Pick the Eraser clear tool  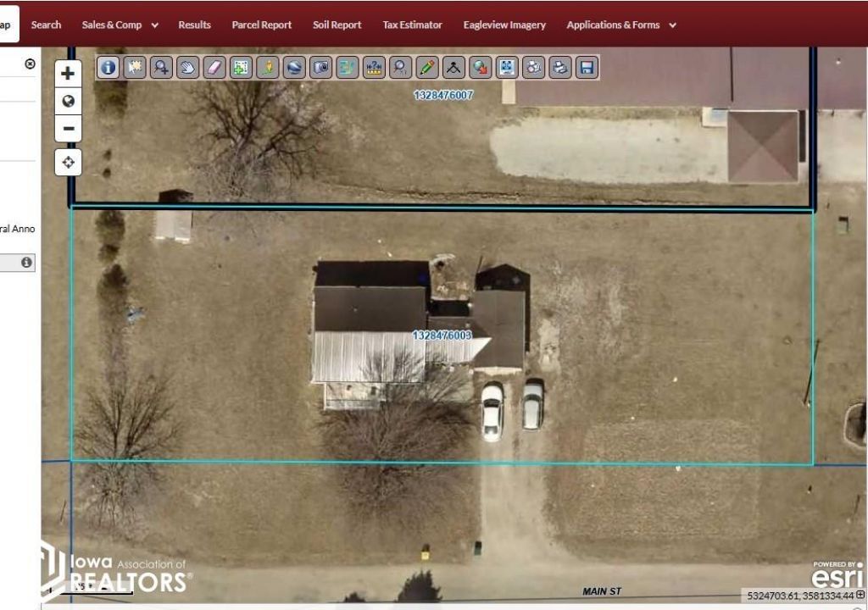pos(214,68)
